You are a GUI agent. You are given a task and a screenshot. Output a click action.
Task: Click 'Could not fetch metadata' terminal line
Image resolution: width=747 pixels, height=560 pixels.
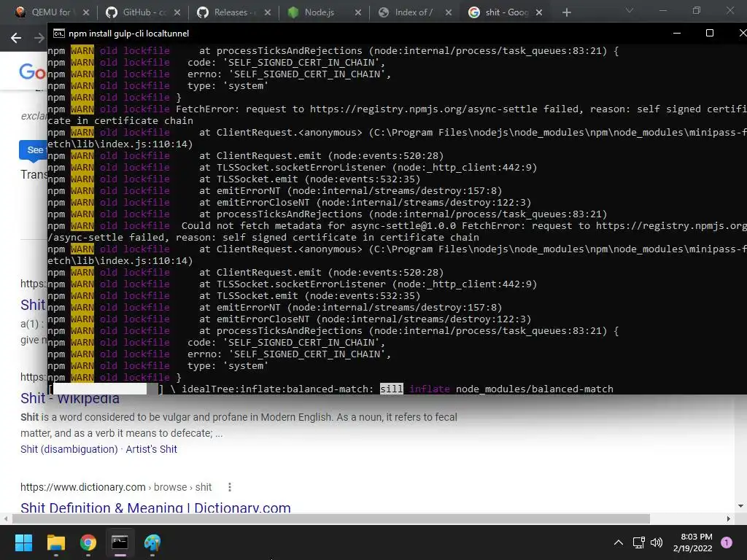click(398, 231)
